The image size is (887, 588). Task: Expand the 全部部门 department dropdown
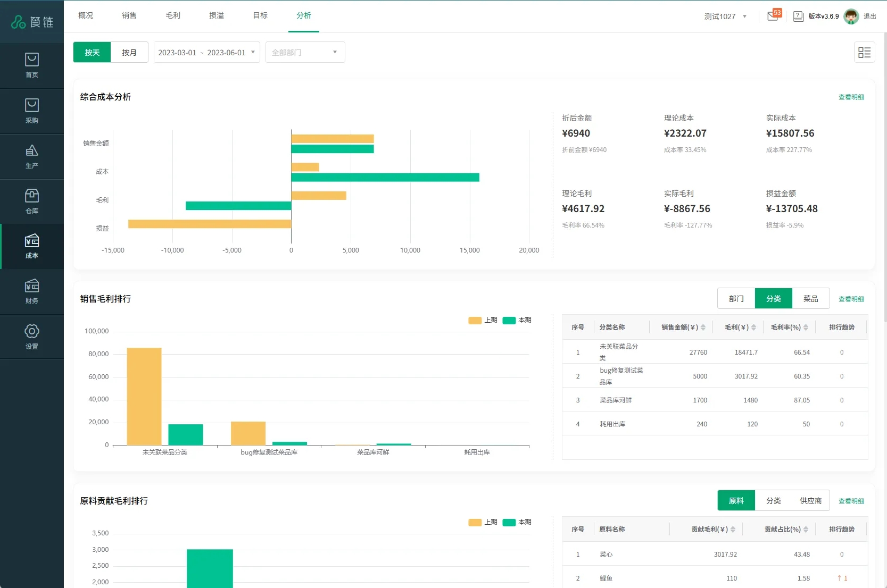(305, 53)
